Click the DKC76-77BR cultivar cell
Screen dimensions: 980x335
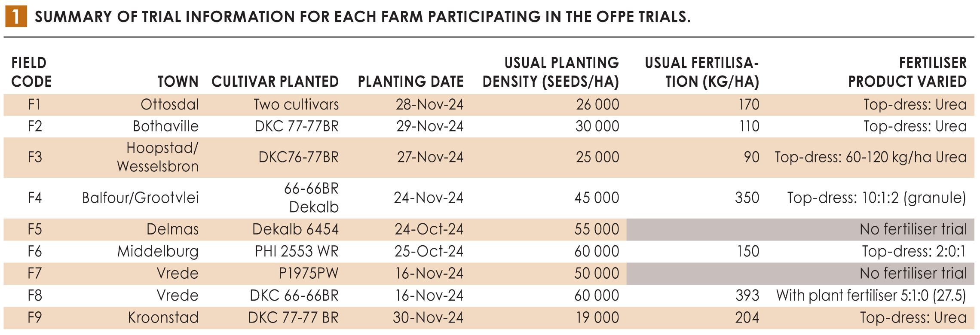[298, 157]
